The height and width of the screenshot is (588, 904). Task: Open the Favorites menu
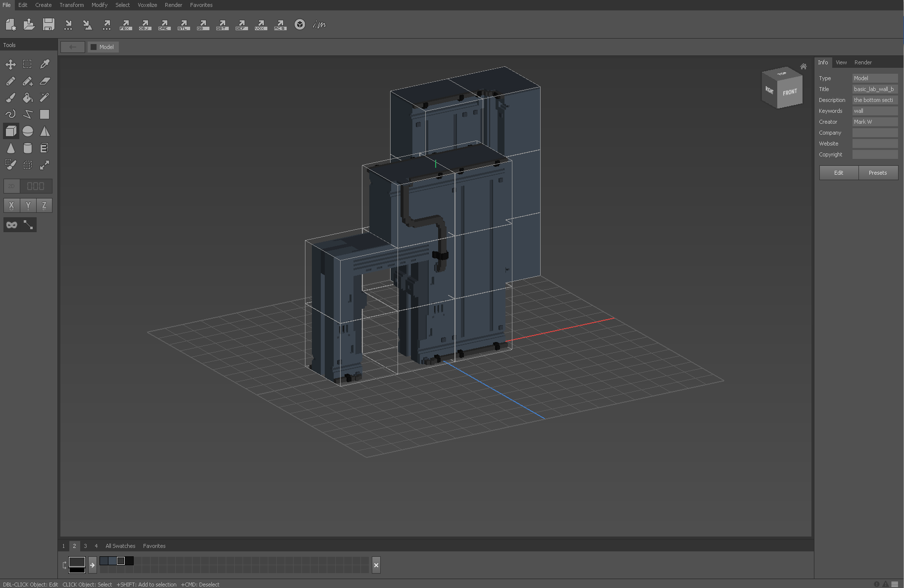click(201, 5)
